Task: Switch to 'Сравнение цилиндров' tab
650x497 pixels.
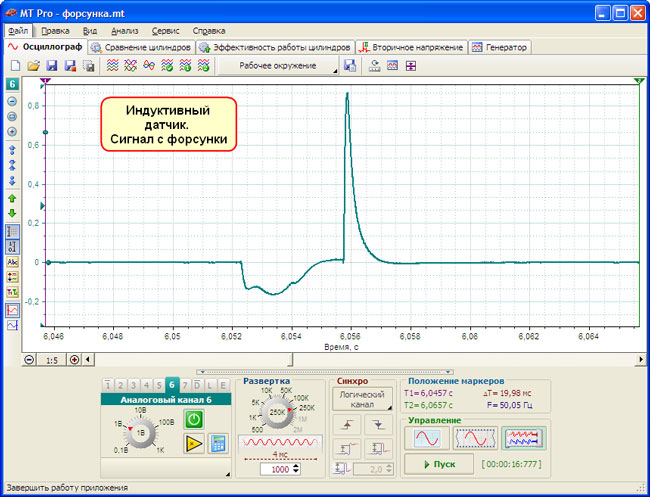Action: click(x=141, y=47)
